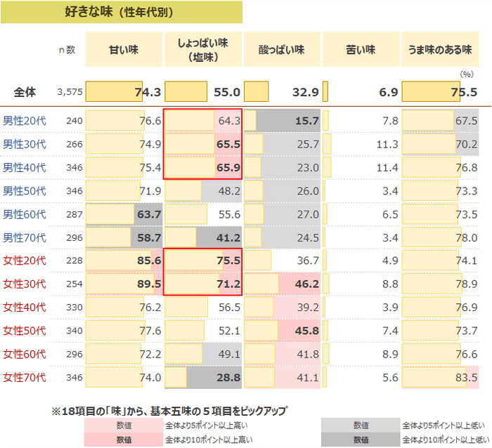The image size is (492, 448).
Task: Click the dark gray legend swatch for 10 points lower
Action: tap(361, 439)
